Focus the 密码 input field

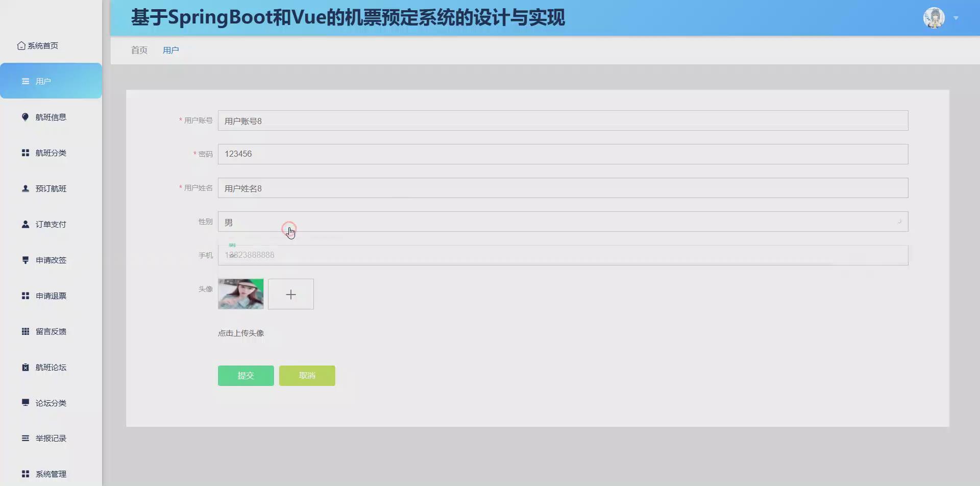[563, 154]
